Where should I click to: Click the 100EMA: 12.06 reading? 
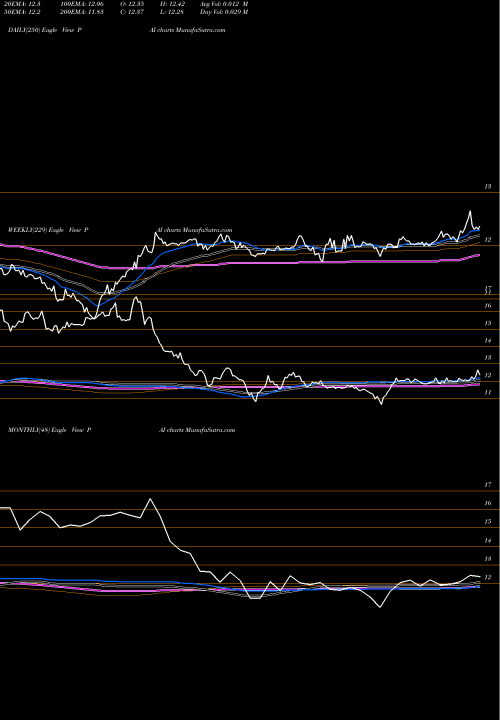click(82, 4)
